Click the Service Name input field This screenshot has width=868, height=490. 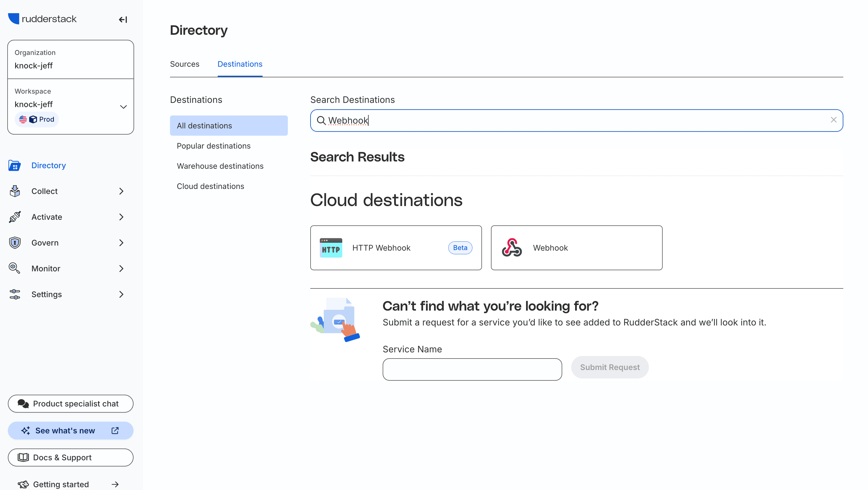[x=472, y=369]
